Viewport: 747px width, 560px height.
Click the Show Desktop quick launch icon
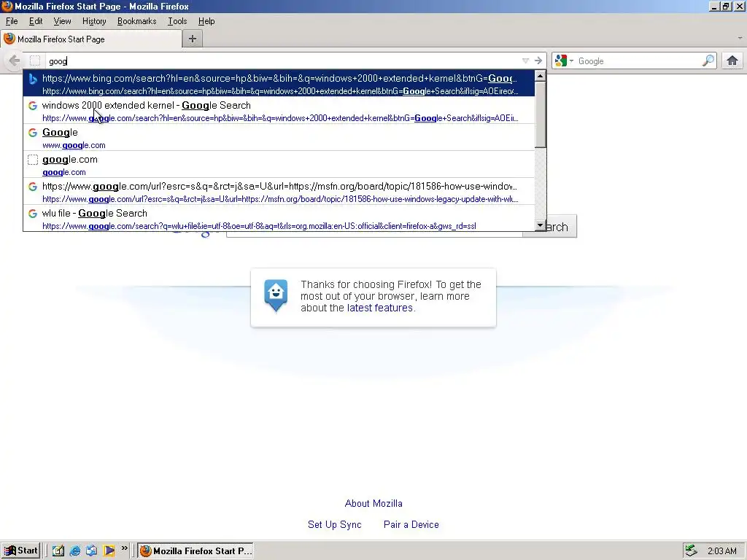tap(58, 551)
